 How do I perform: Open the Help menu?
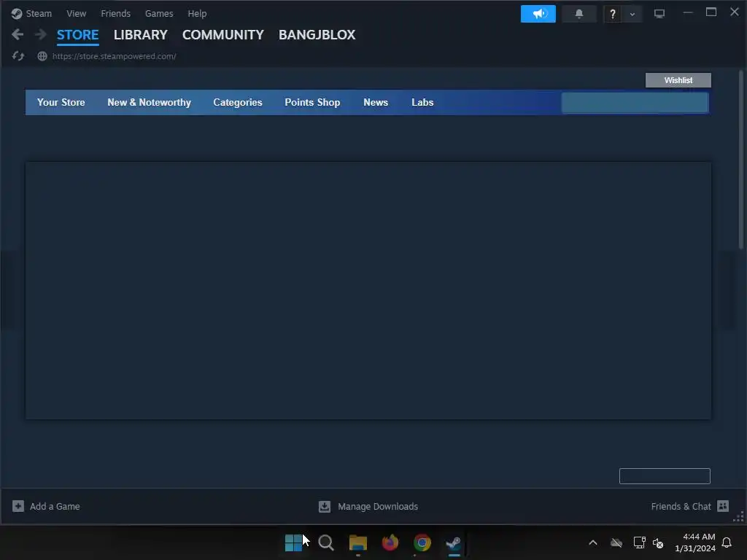tap(197, 13)
